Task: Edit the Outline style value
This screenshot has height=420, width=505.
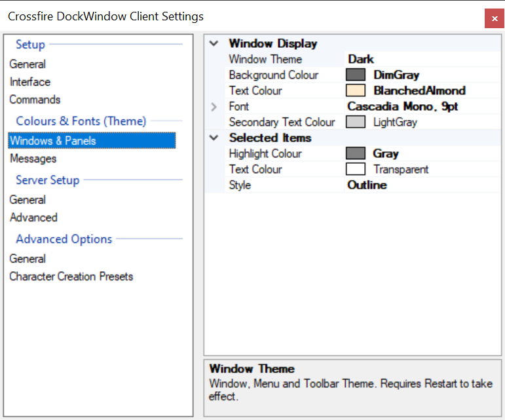Action: pyautogui.click(x=367, y=185)
